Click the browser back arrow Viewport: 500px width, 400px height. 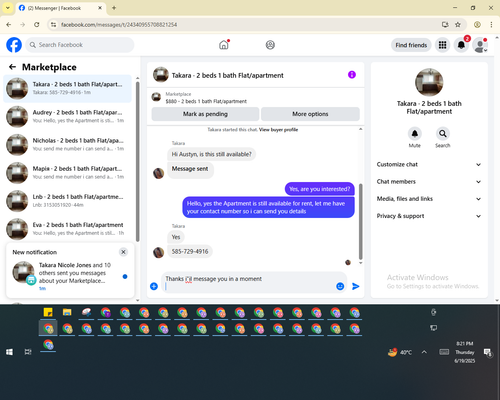[9, 25]
